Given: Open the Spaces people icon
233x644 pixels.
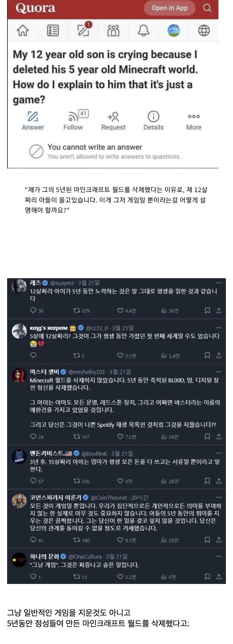Looking at the screenshot, I should click(x=113, y=30).
